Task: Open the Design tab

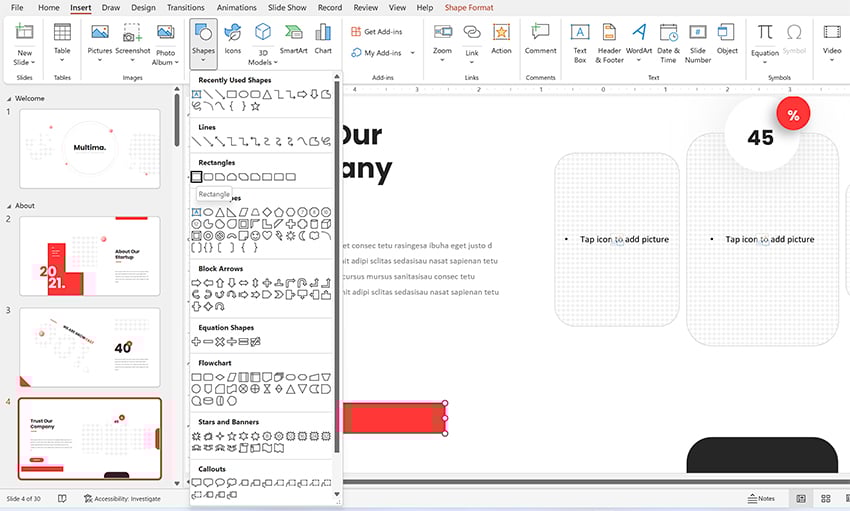Action: point(143,7)
